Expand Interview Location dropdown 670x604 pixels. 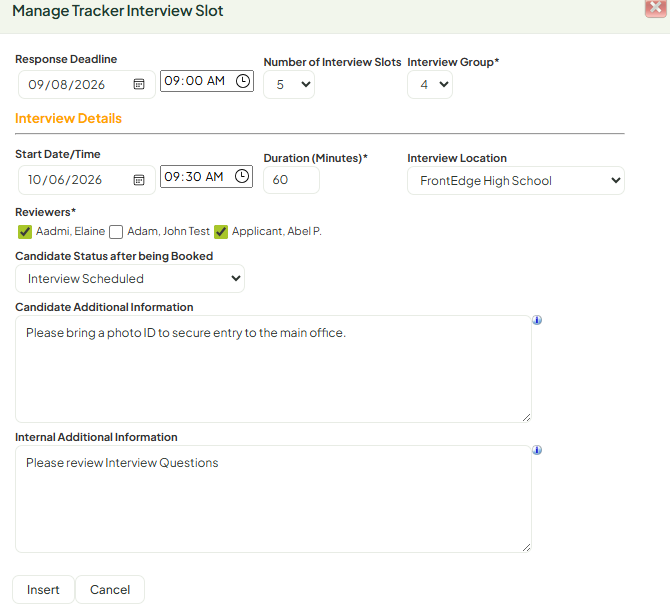point(516,181)
